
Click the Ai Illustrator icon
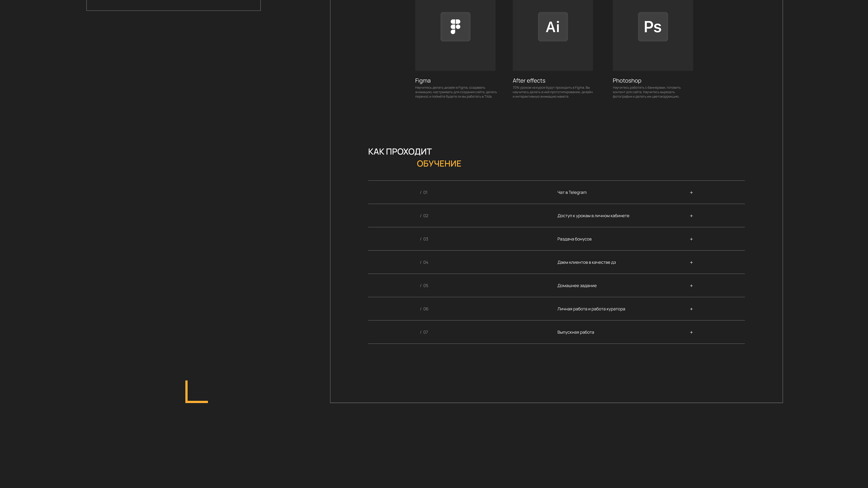coord(553,27)
